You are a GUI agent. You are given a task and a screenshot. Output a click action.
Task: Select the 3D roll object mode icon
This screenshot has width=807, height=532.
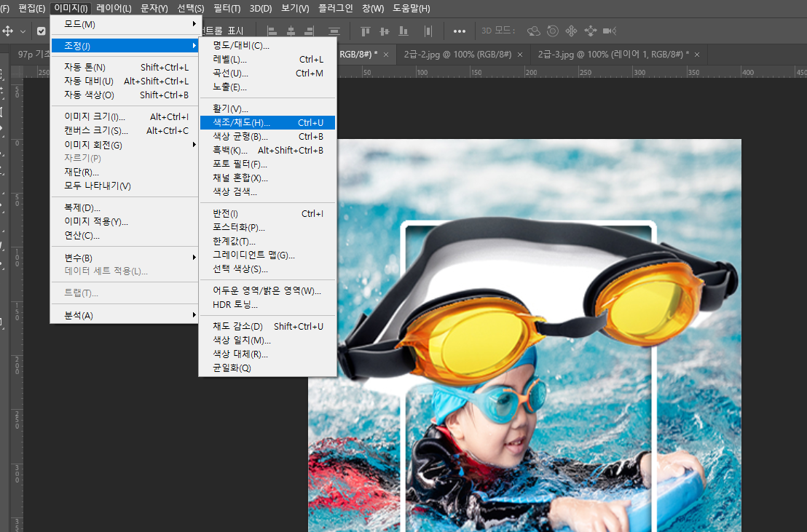pos(553,31)
